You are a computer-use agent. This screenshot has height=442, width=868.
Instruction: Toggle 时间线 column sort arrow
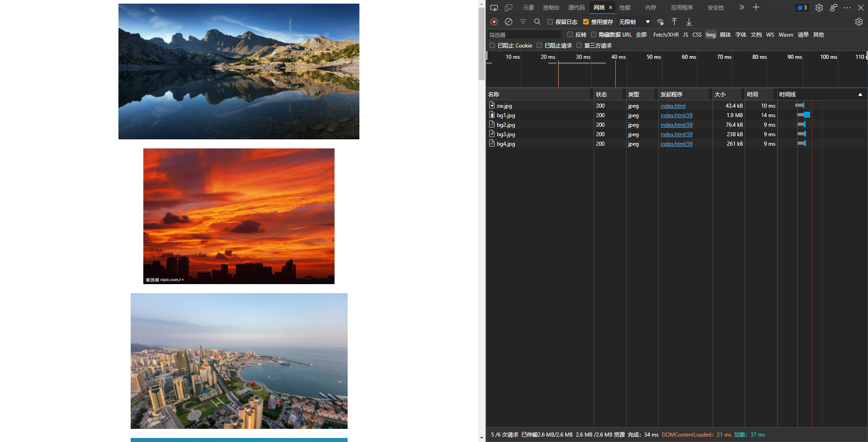860,95
